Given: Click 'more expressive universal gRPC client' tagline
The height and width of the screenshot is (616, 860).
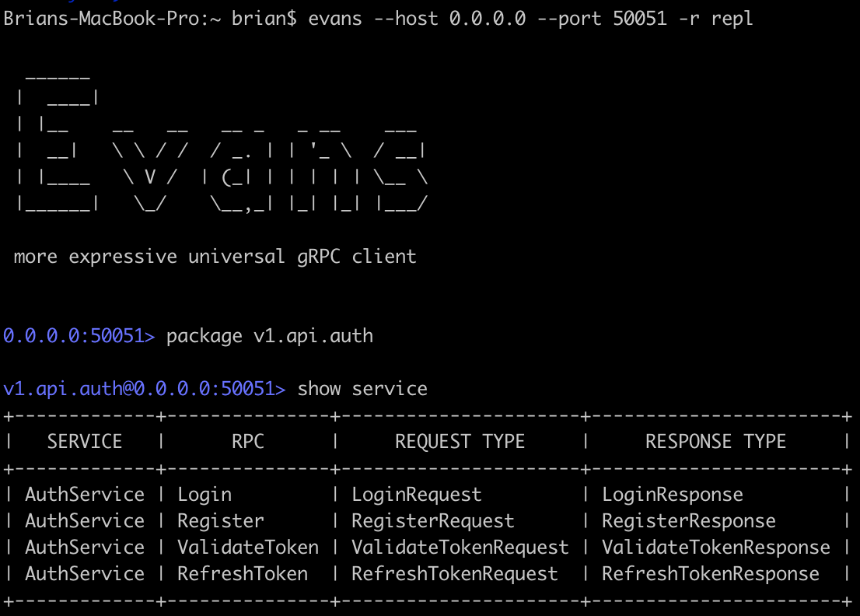Looking at the screenshot, I should pyautogui.click(x=215, y=257).
